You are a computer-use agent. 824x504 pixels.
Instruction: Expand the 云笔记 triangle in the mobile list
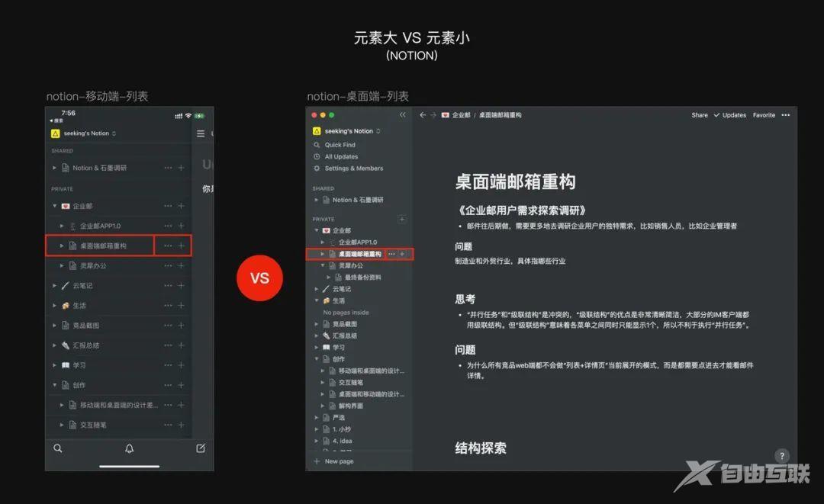click(55, 286)
